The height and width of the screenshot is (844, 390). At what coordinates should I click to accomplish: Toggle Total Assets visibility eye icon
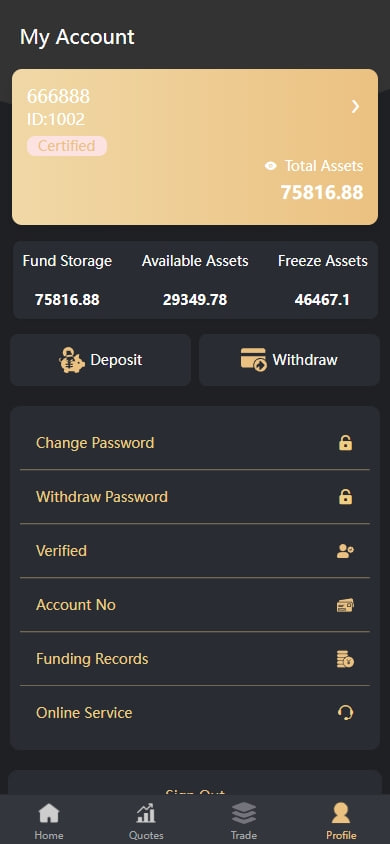pos(271,166)
